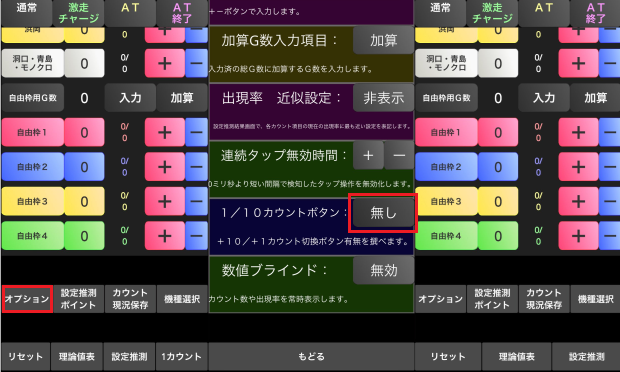This screenshot has width=620, height=372.
Task: Increase 連続タップ無効時間 with plus
Action: coord(368,155)
